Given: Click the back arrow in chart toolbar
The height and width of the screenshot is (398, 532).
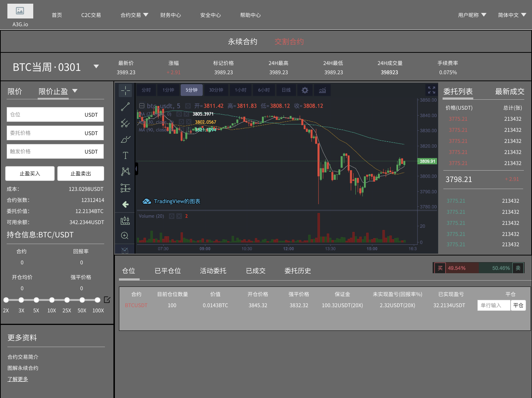Looking at the screenshot, I should click(125, 204).
